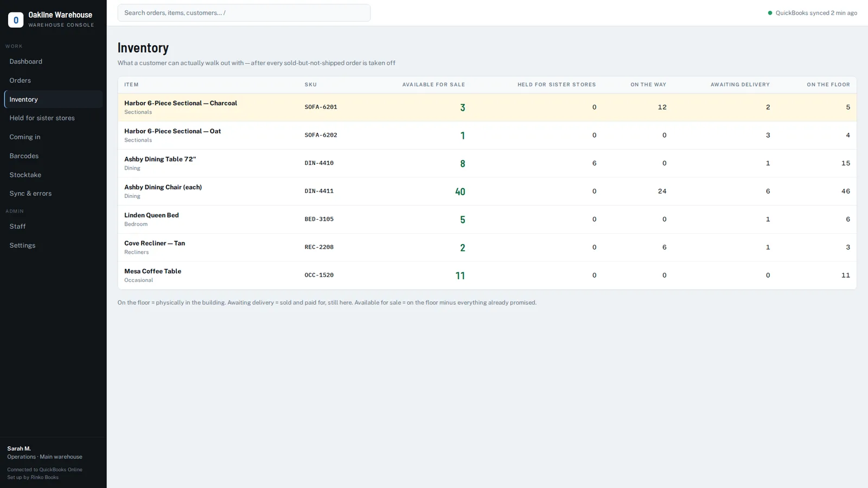Open the Dashboard page
Screen dimensions: 868x488
[53, 62]
